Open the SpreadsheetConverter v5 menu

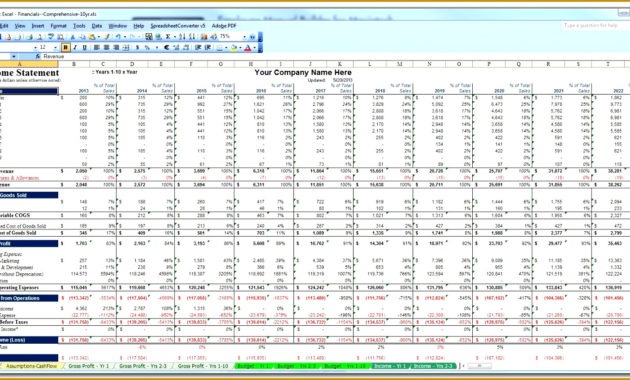[178, 26]
